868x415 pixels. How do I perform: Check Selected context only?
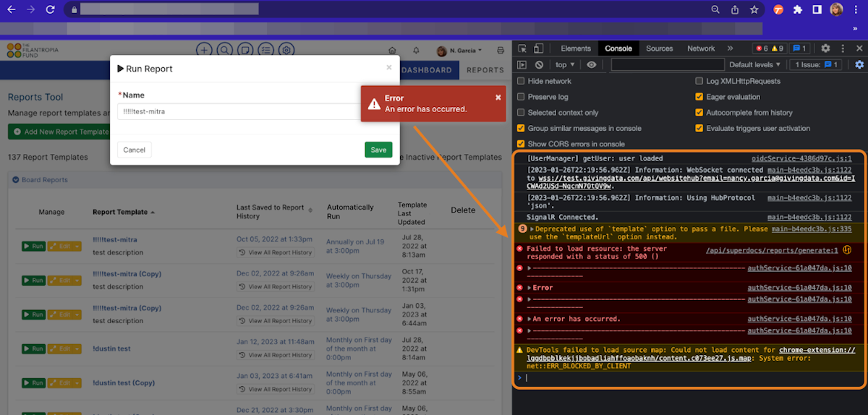(521, 113)
